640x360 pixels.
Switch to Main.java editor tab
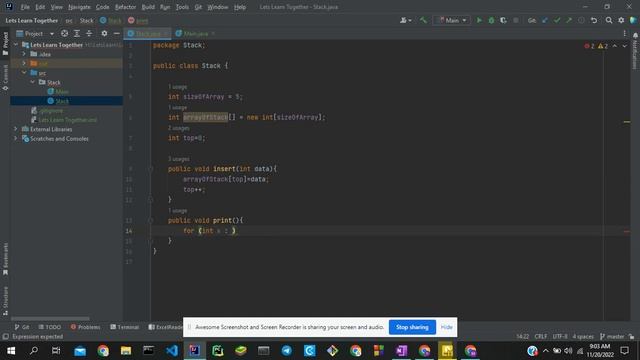[196, 33]
